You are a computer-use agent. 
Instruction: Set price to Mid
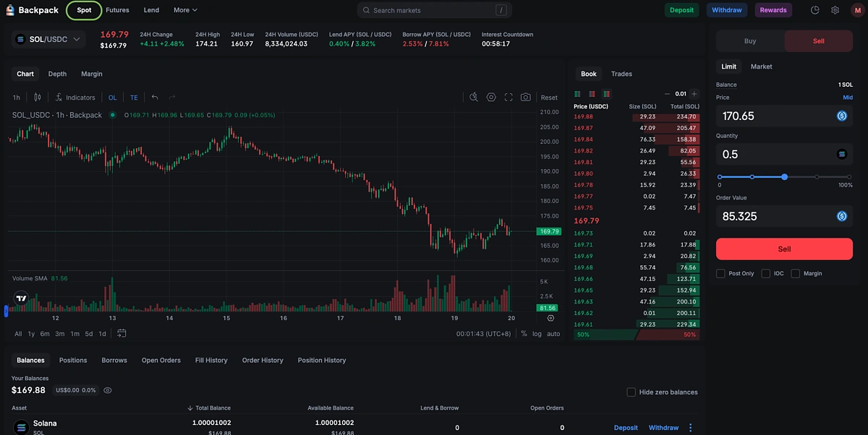coord(848,98)
